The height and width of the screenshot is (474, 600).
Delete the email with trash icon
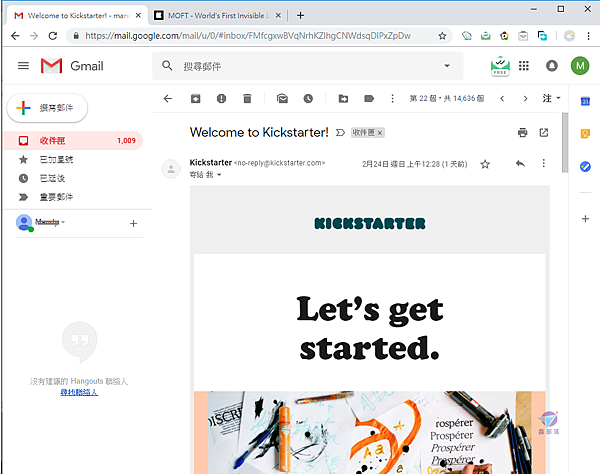coord(247,99)
